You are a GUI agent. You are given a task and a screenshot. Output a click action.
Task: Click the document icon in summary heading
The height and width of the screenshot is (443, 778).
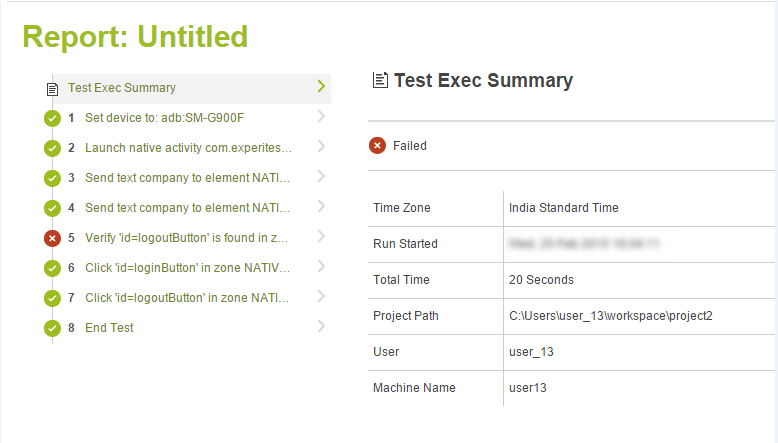pyautogui.click(x=380, y=81)
